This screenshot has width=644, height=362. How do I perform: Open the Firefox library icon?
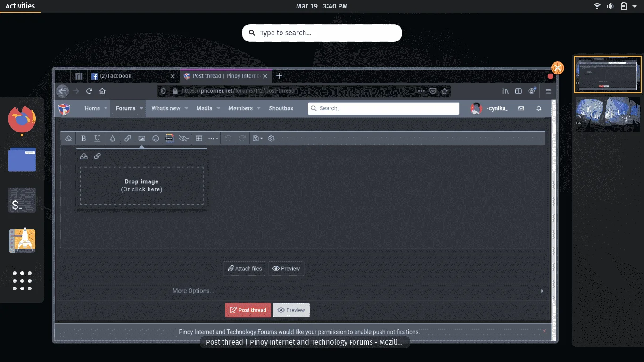(x=505, y=91)
